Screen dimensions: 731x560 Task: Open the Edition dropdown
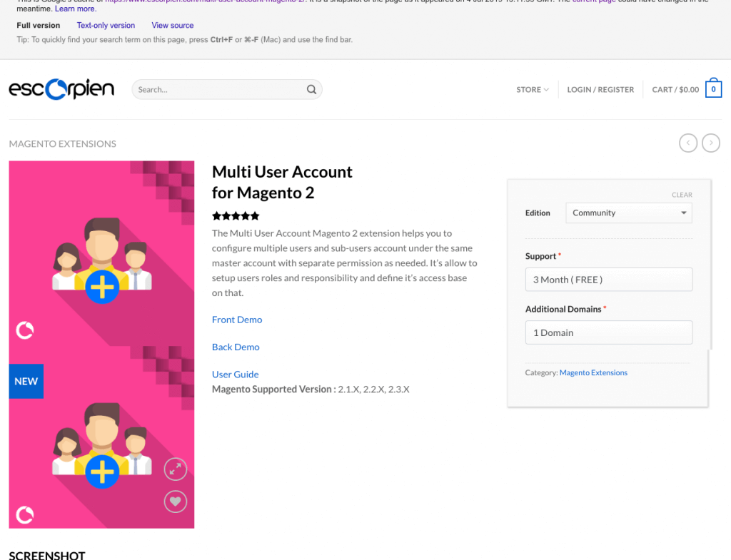tap(628, 213)
